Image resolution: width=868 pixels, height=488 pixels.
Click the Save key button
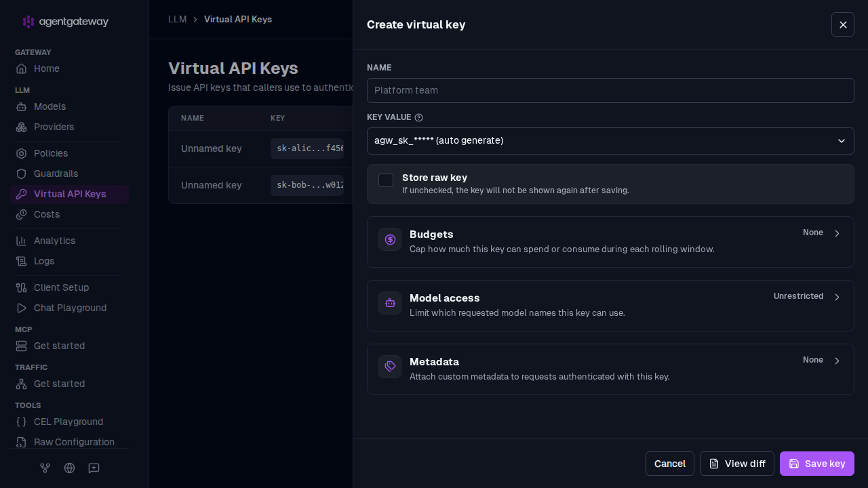tap(817, 464)
